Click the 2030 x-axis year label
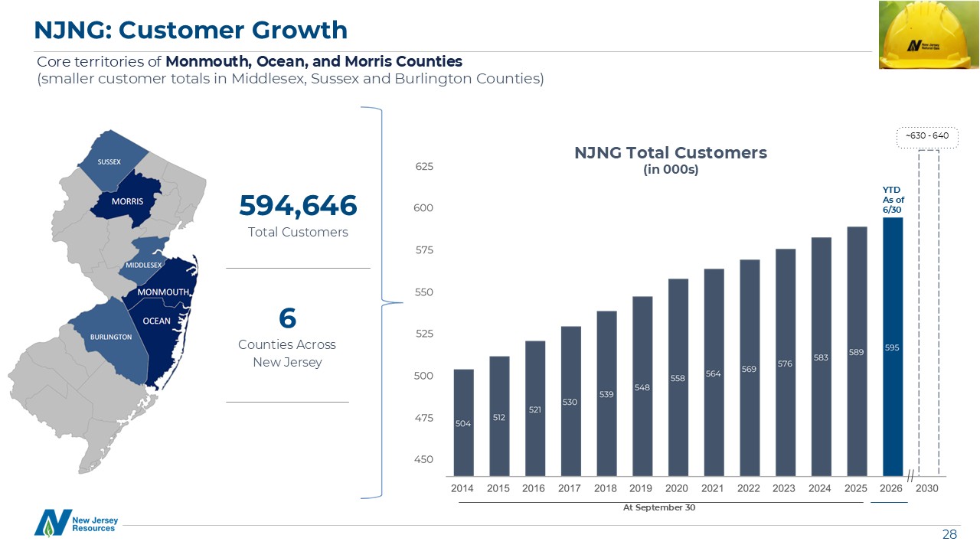This screenshot has width=980, height=551. (927, 488)
